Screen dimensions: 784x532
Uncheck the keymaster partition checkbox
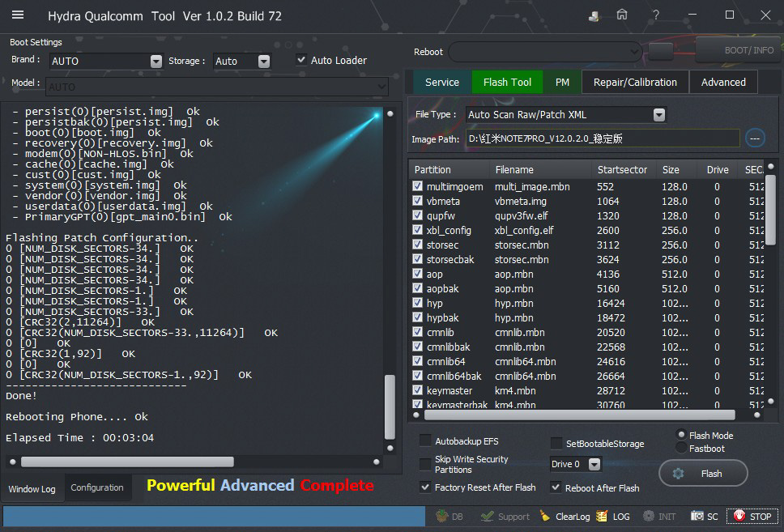(x=417, y=389)
